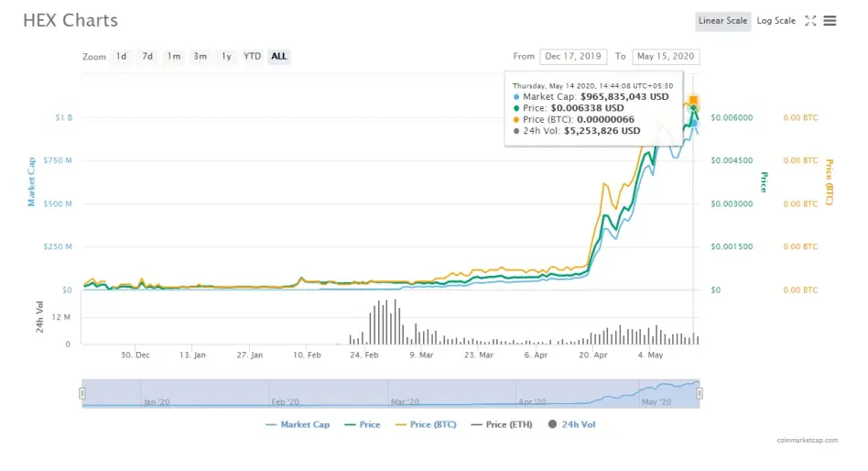
Task: Click the Mar '20 navigator label
Action: pyautogui.click(x=406, y=402)
